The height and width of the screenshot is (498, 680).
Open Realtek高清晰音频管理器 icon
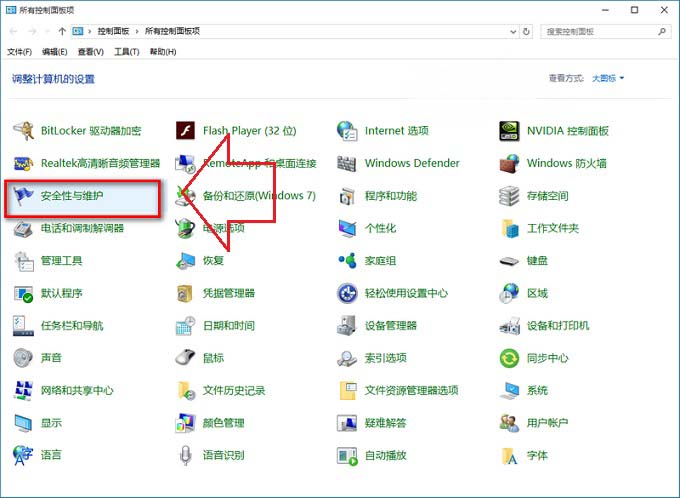pyautogui.click(x=23, y=163)
